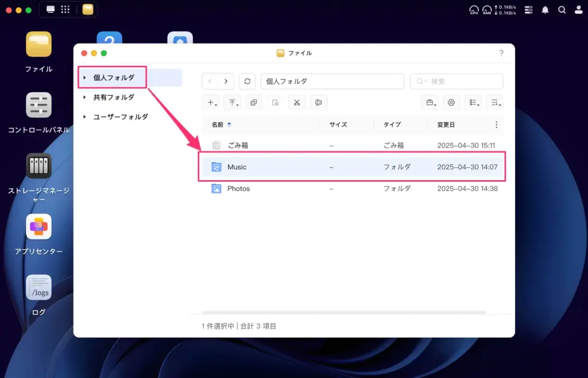Open the help question mark in Files window
The image size is (588, 378).
501,53
